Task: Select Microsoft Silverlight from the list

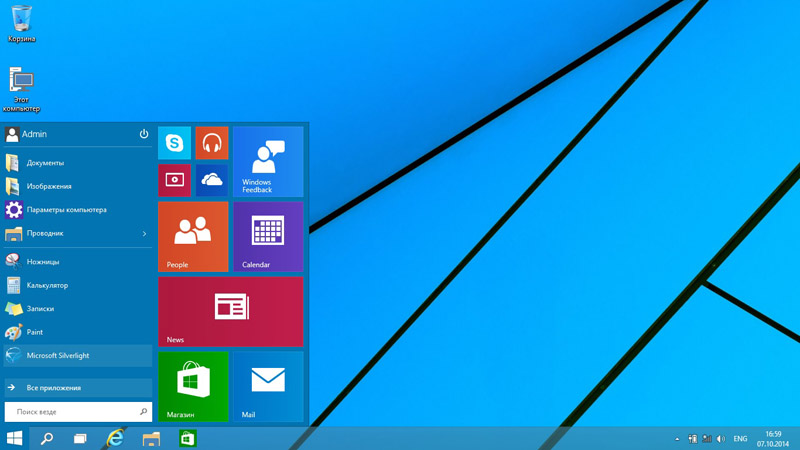Action: pyautogui.click(x=78, y=356)
